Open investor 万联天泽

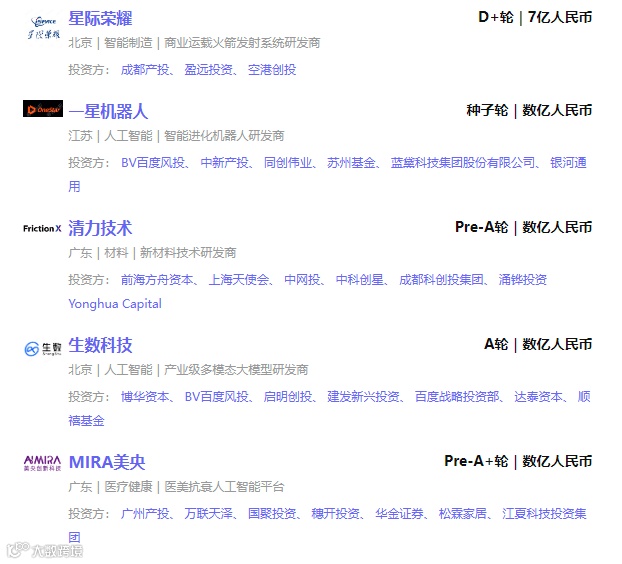tap(208, 514)
